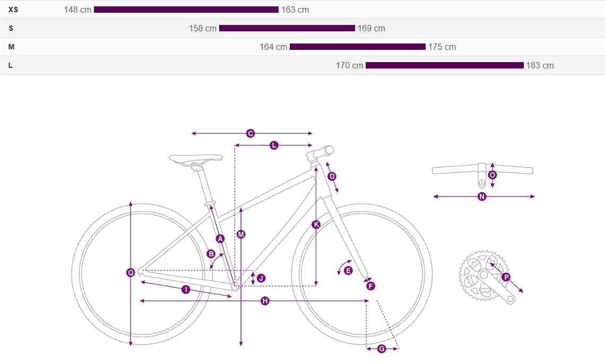Click the L reach marker

coord(274,145)
